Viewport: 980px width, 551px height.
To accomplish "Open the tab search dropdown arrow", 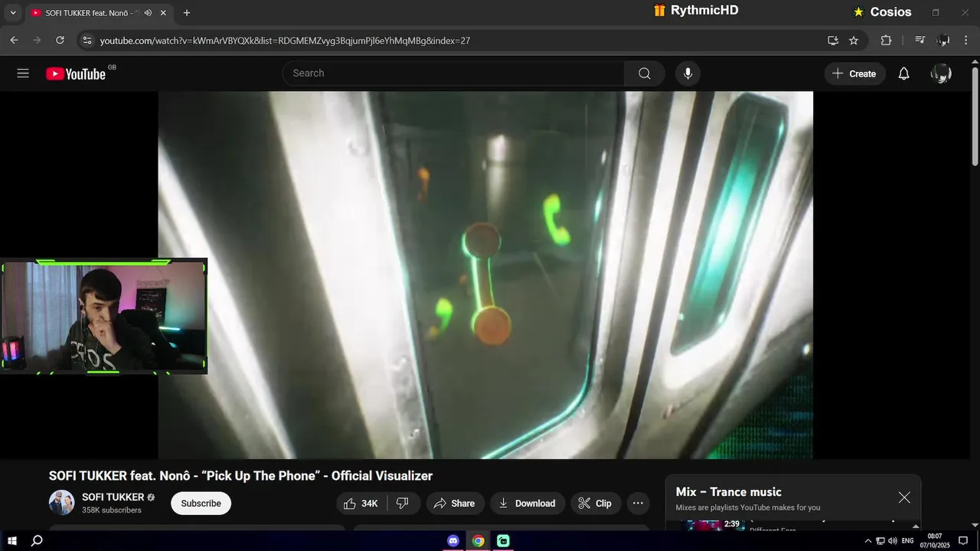I will [13, 13].
